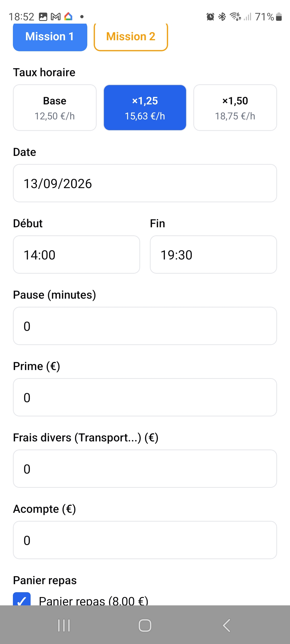This screenshot has height=644, width=290.
Task: Tap the Android back navigation icon
Action: (x=226, y=625)
